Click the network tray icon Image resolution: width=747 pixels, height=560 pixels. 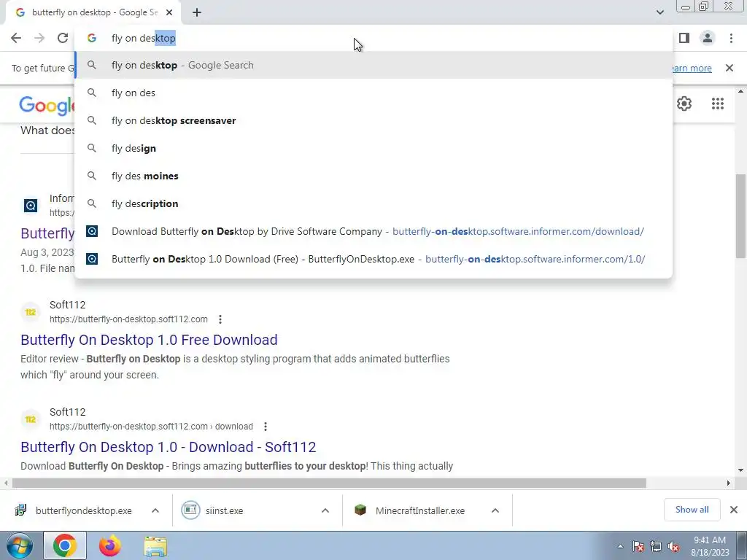(656, 546)
